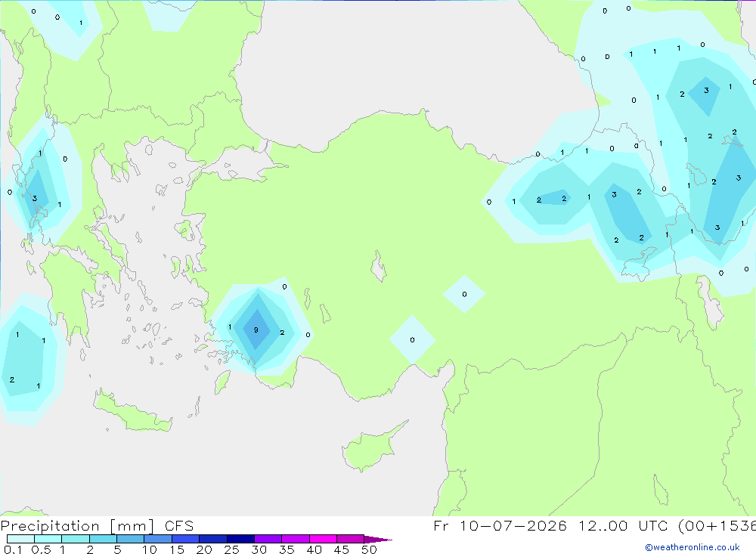Click the '0.1' legend scale label
This screenshot has height=554, width=756.
(x=13, y=549)
